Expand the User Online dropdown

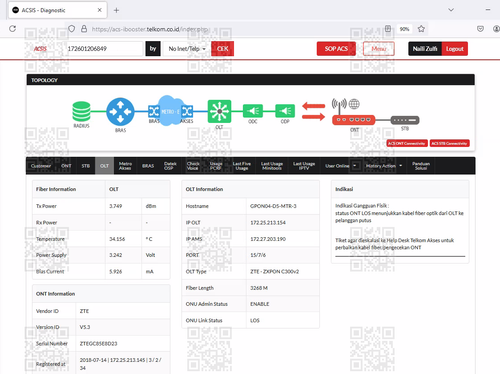point(341,166)
